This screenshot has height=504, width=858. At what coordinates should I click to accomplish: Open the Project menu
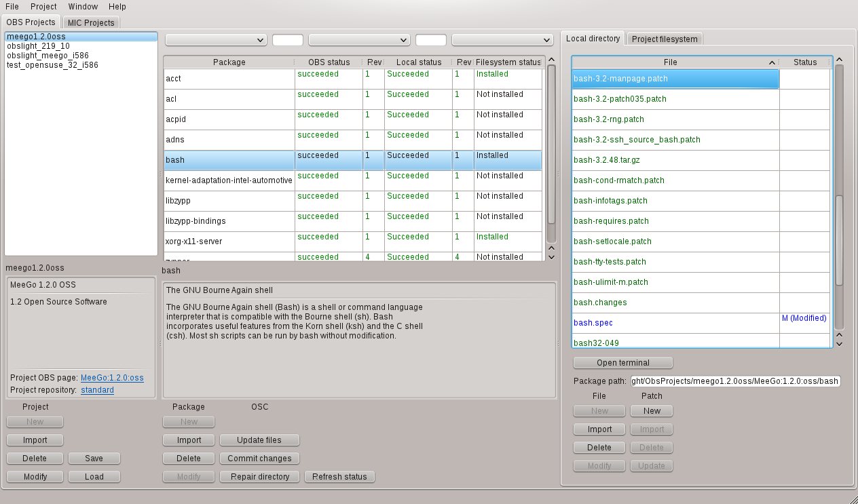43,7
